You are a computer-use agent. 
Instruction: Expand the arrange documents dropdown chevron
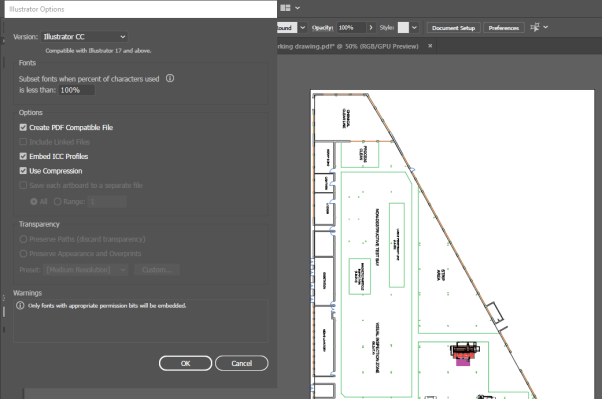tap(297, 8)
